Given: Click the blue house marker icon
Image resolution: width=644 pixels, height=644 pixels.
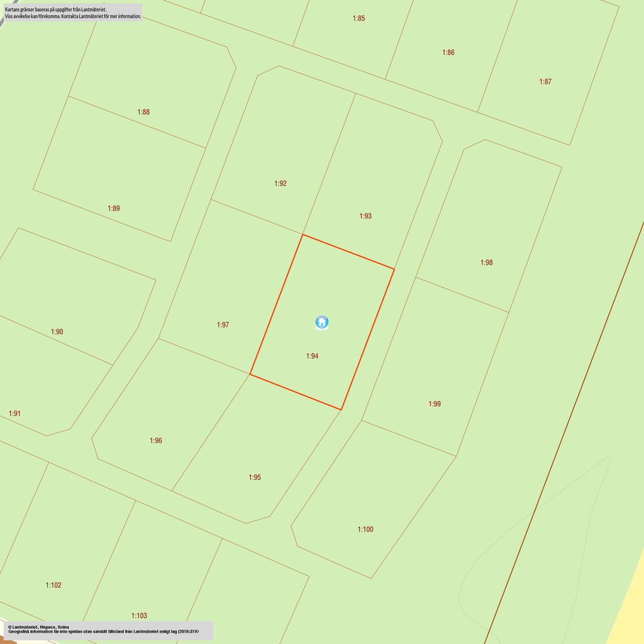Looking at the screenshot, I should [321, 323].
